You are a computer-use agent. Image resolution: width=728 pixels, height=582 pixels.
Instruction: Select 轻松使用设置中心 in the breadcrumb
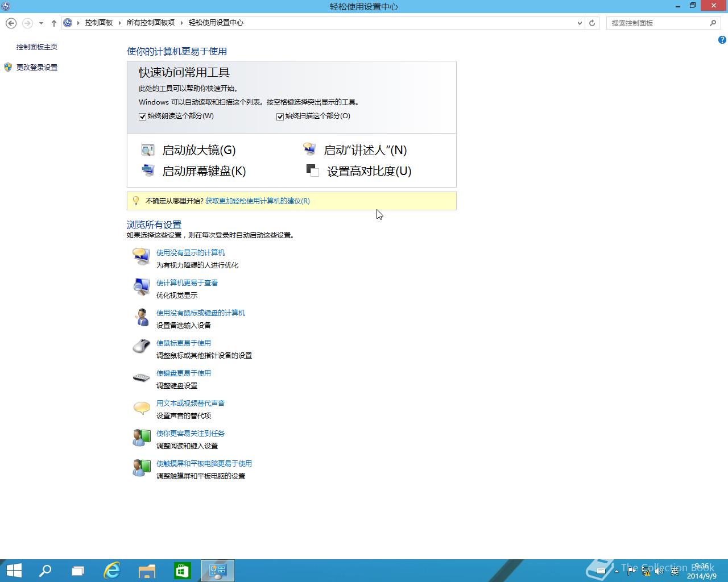tap(216, 23)
